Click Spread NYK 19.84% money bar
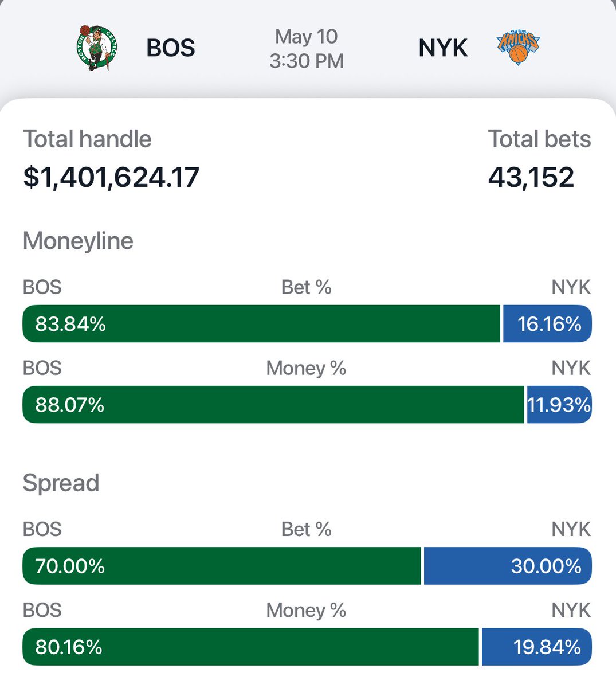 (536, 647)
